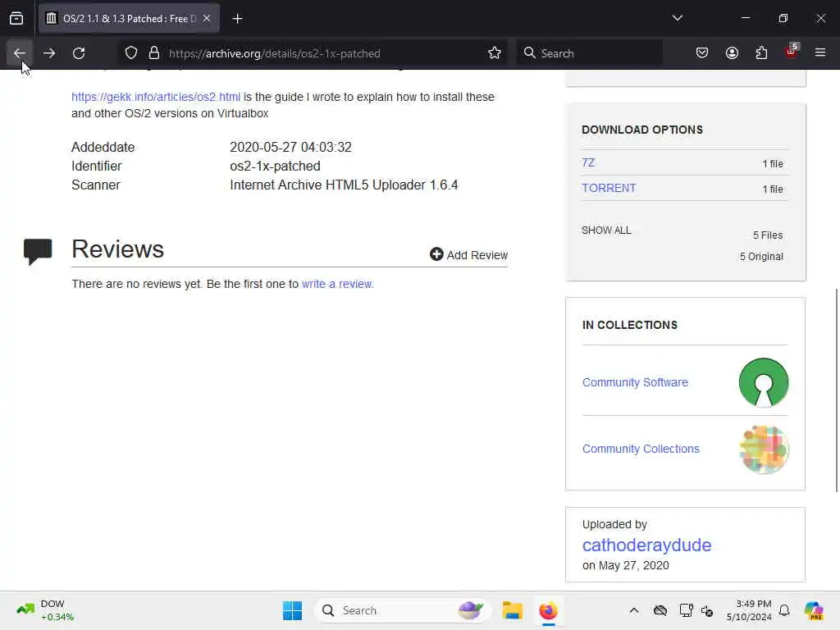Screen dimensions: 840x630
Task: Focus the Firefox Search box
Action: coord(589,53)
